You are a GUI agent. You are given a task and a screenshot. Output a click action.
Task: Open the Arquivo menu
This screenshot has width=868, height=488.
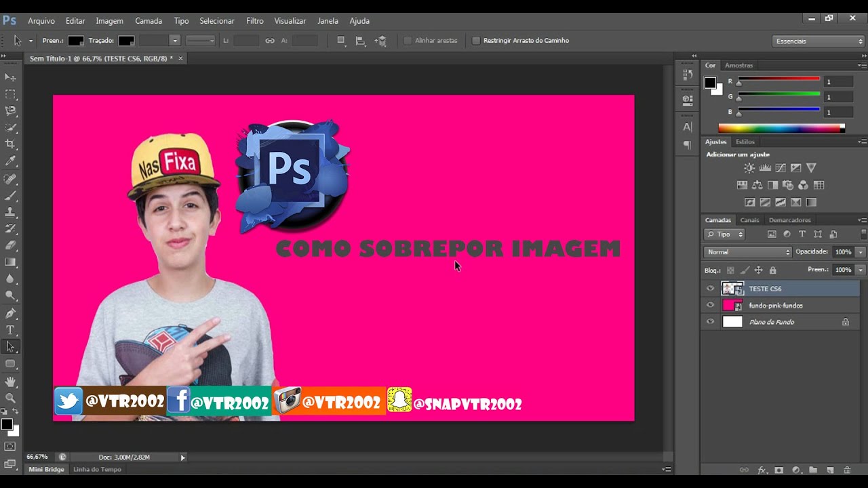tap(41, 21)
